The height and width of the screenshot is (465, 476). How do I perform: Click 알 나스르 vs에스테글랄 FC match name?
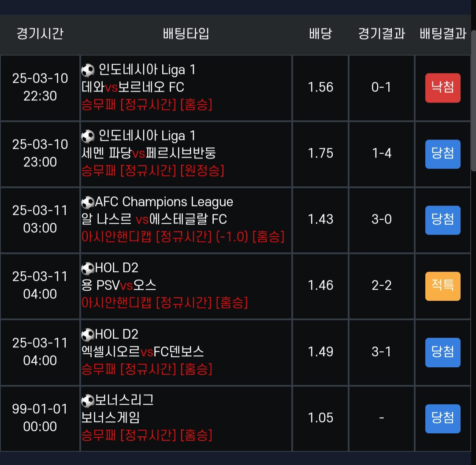154,219
